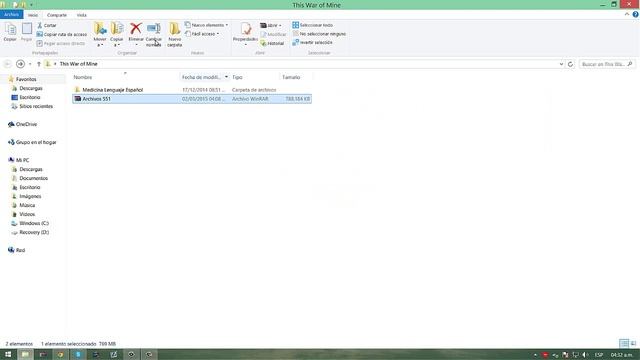Create a Nueva carpeta
Image resolution: width=640 pixels, height=360 pixels.
pos(175,34)
